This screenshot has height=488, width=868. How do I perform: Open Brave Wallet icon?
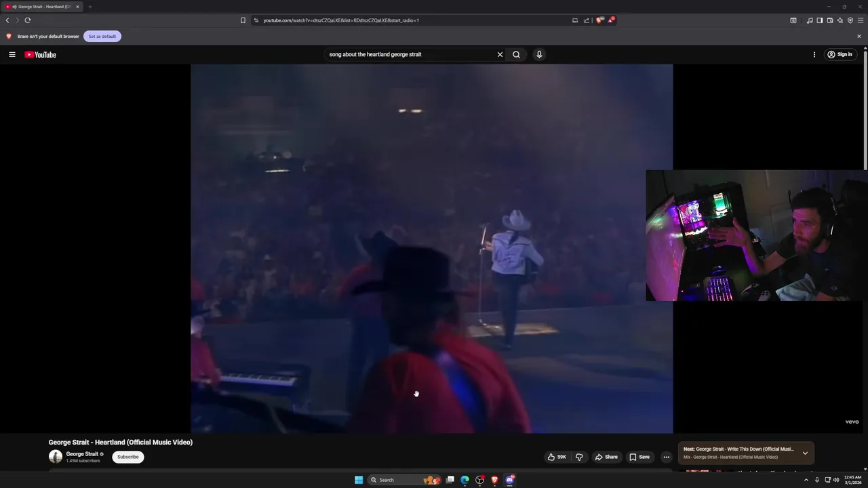tap(829, 20)
